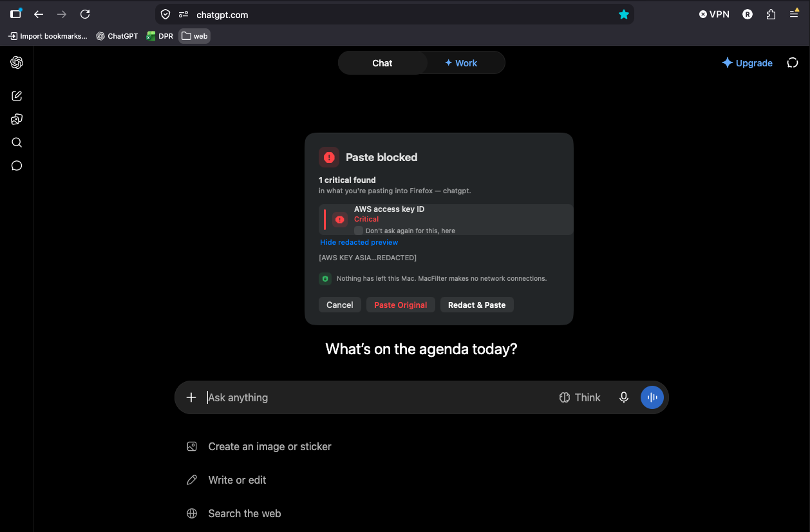Image resolution: width=810 pixels, height=532 pixels.
Task: Open search chats magnifier icon
Action: click(17, 142)
